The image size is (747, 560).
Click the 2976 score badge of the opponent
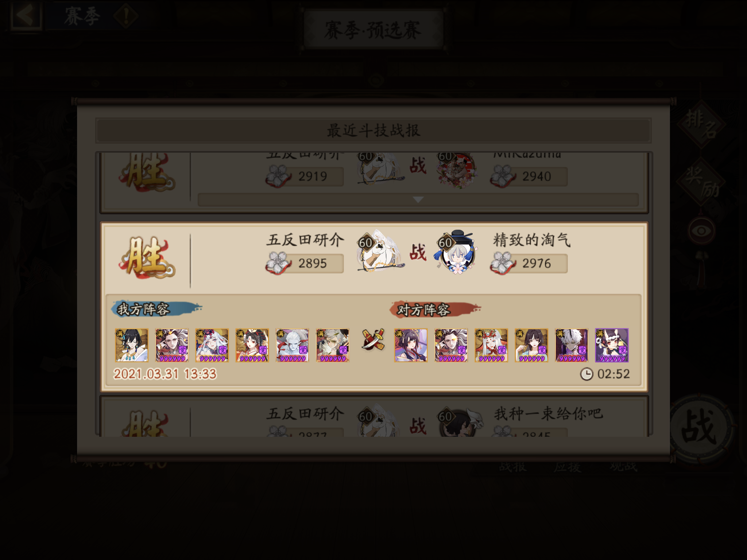pyautogui.click(x=529, y=263)
